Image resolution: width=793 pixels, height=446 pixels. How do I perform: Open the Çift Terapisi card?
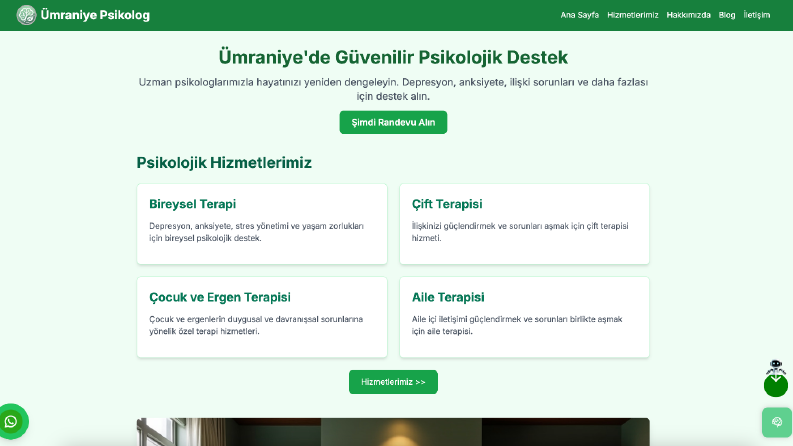click(x=524, y=224)
